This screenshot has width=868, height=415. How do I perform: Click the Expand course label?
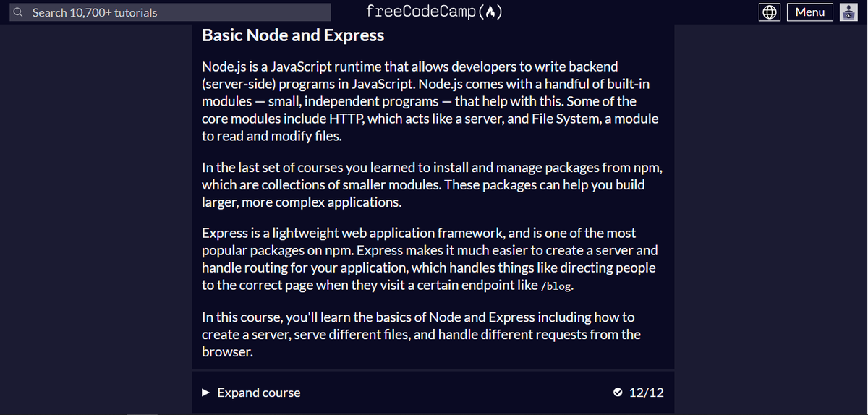point(259,393)
